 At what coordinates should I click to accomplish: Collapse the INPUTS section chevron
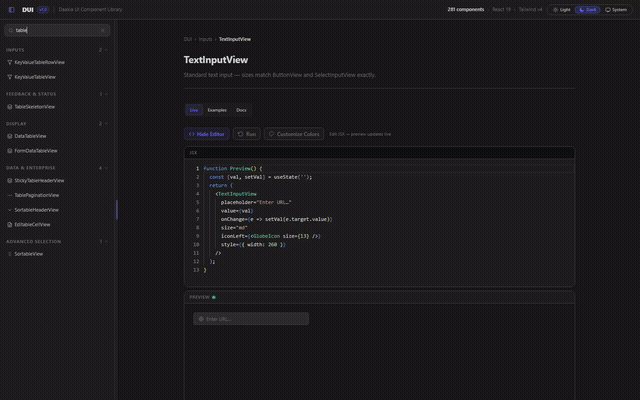coord(106,50)
